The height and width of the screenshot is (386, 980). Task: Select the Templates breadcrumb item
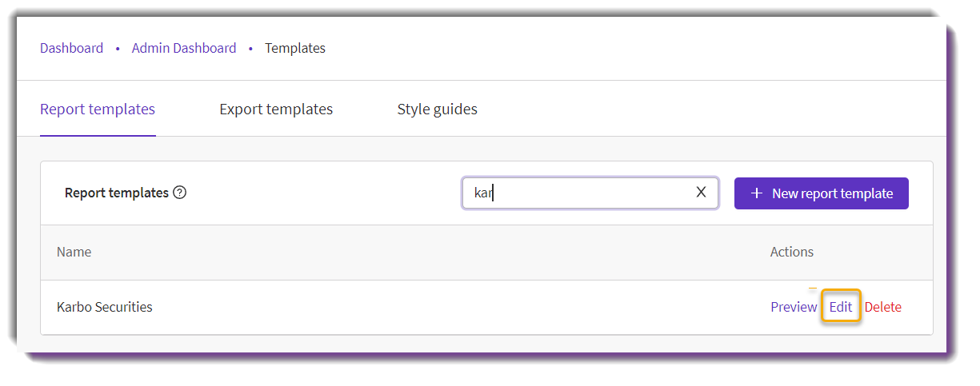(x=295, y=48)
